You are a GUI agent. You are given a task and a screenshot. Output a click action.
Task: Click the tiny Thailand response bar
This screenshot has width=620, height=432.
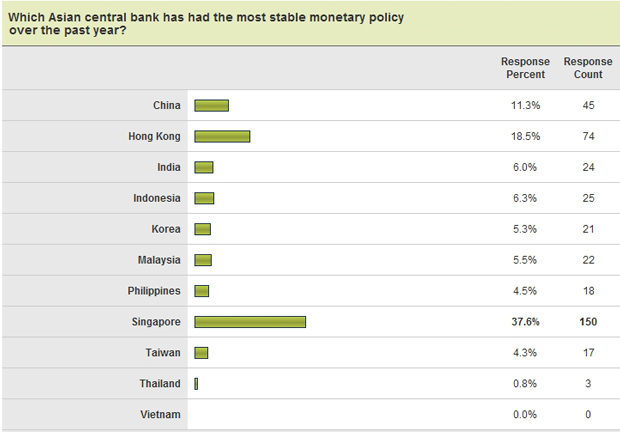[x=197, y=383]
